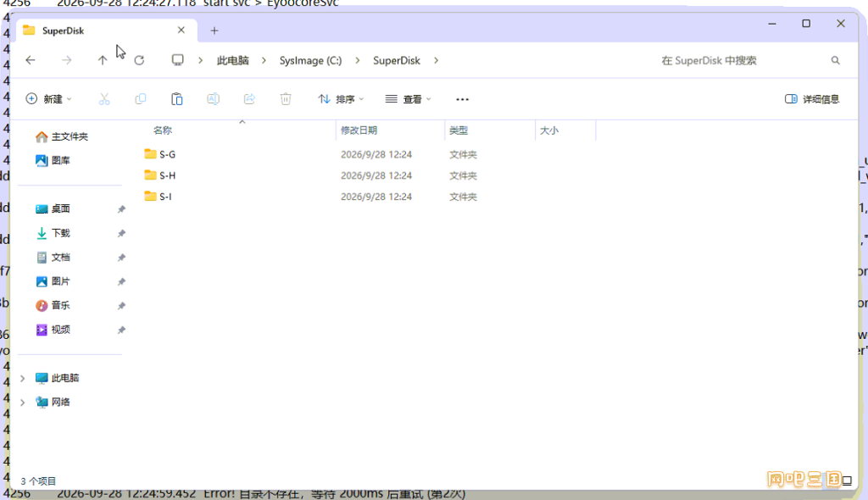Select the S-I folder icon
Viewport: 868px width, 500px height.
(x=150, y=196)
